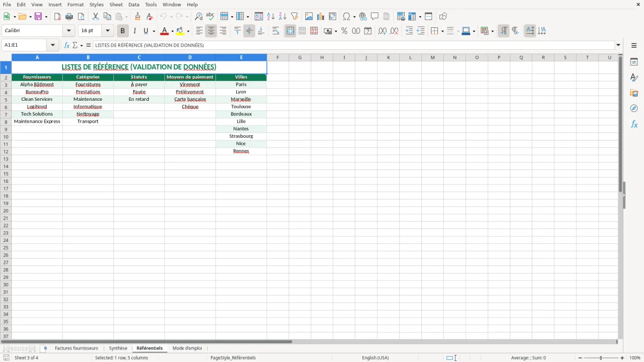
Task: Insert an image
Action: [309, 17]
